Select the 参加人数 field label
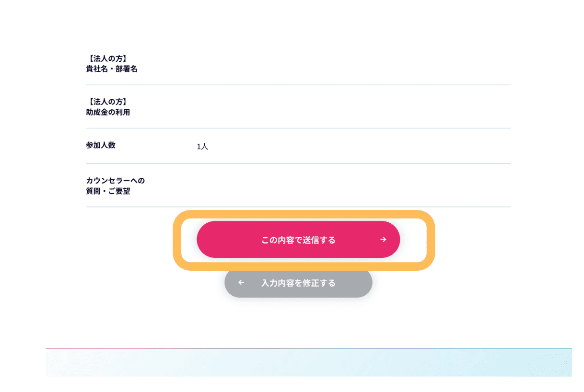The height and width of the screenshot is (392, 584). tap(101, 145)
